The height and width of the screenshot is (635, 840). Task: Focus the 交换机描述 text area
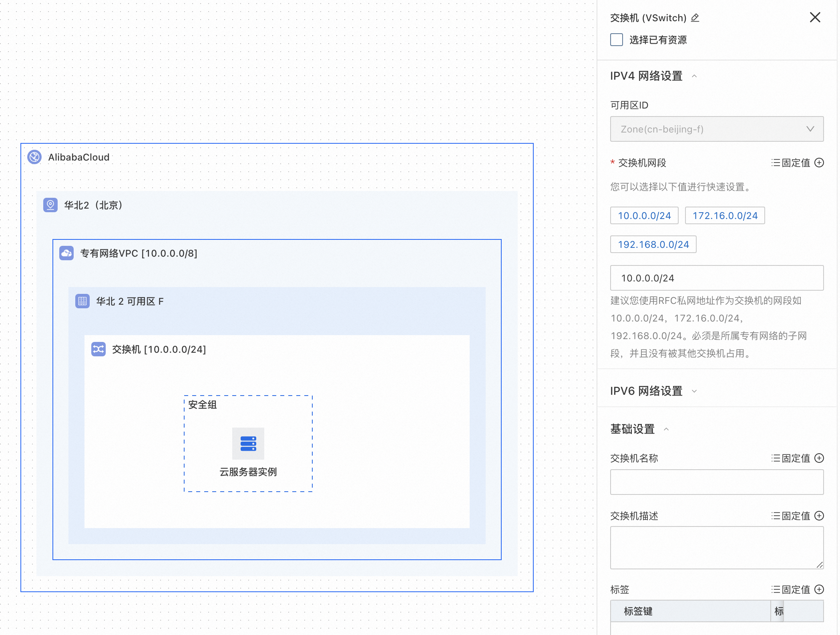(x=717, y=548)
